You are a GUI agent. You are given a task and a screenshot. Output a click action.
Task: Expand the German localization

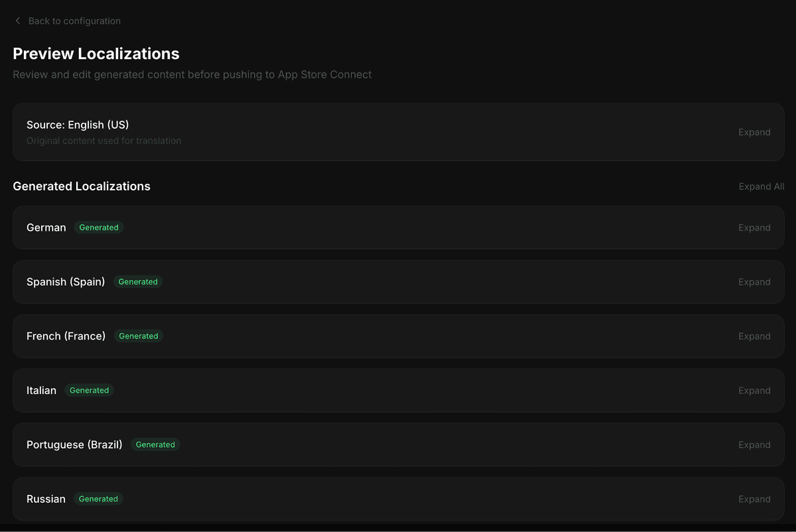pos(754,228)
